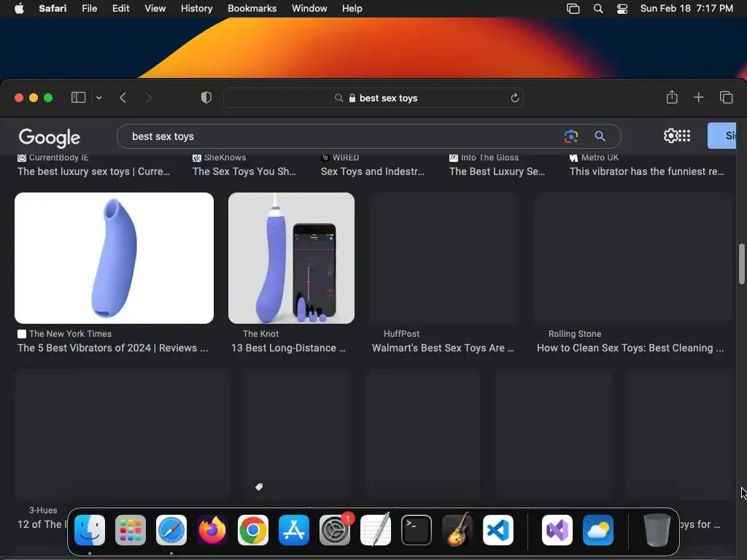747x560 pixels.
Task: Open the File menu
Action: (x=89, y=9)
